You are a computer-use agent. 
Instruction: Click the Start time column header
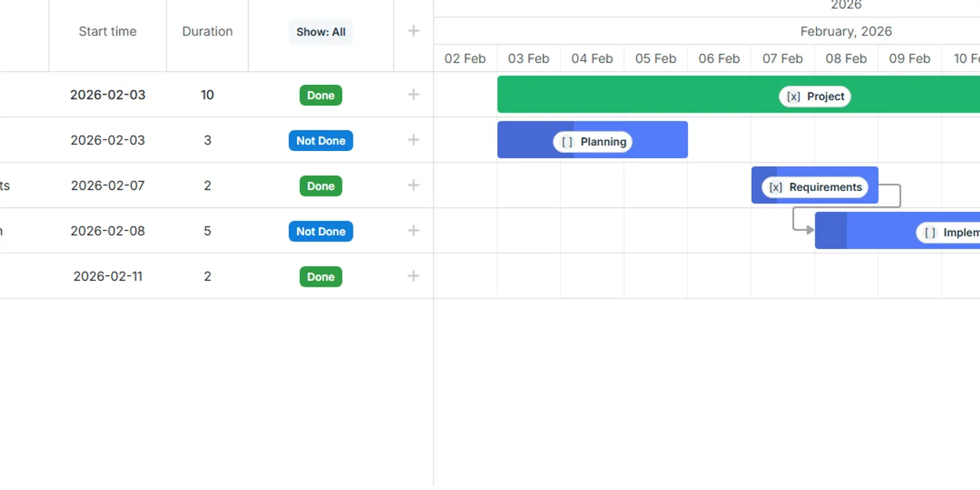pyautogui.click(x=107, y=31)
